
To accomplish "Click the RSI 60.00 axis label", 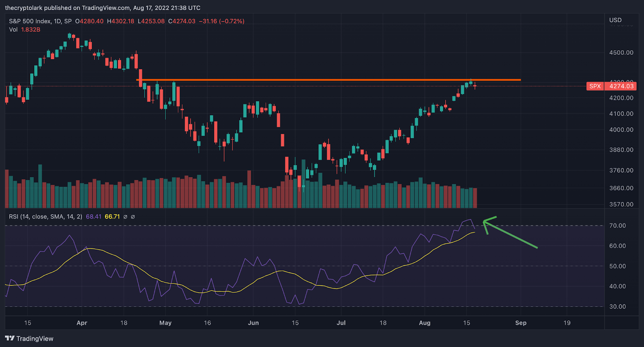I will coord(617,246).
